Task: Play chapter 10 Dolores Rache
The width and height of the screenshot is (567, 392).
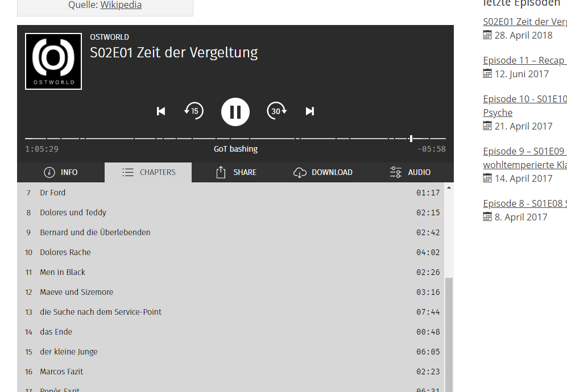Action: pyautogui.click(x=231, y=252)
